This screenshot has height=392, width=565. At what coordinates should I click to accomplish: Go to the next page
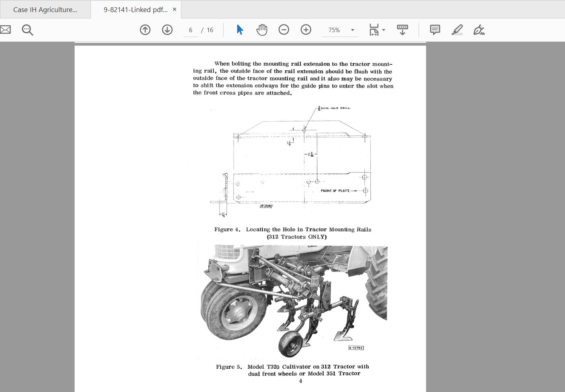click(167, 29)
